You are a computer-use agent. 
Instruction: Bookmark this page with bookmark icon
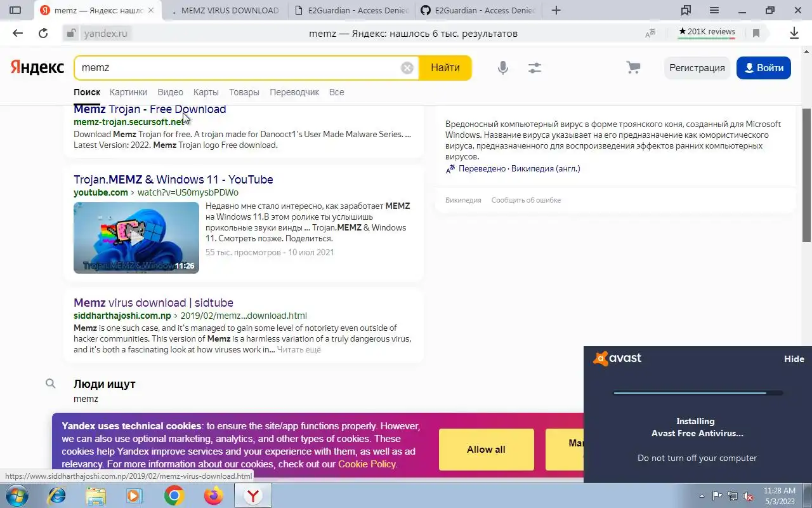pyautogui.click(x=756, y=34)
